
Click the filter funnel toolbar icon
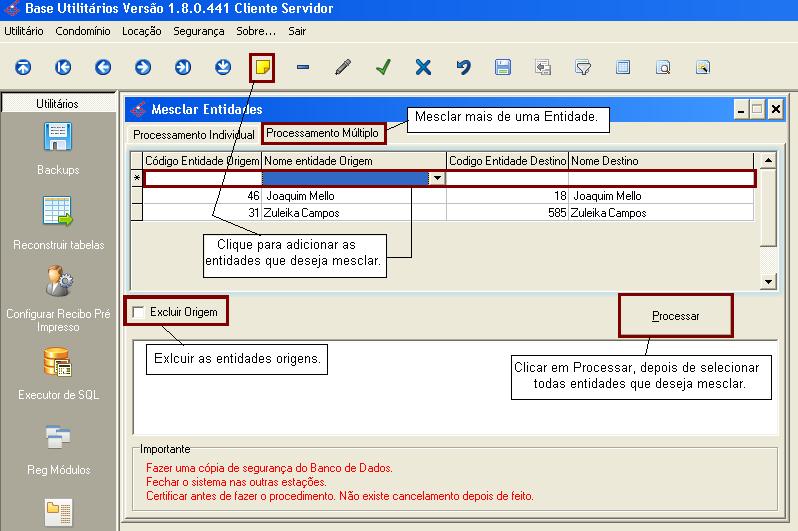click(x=583, y=67)
